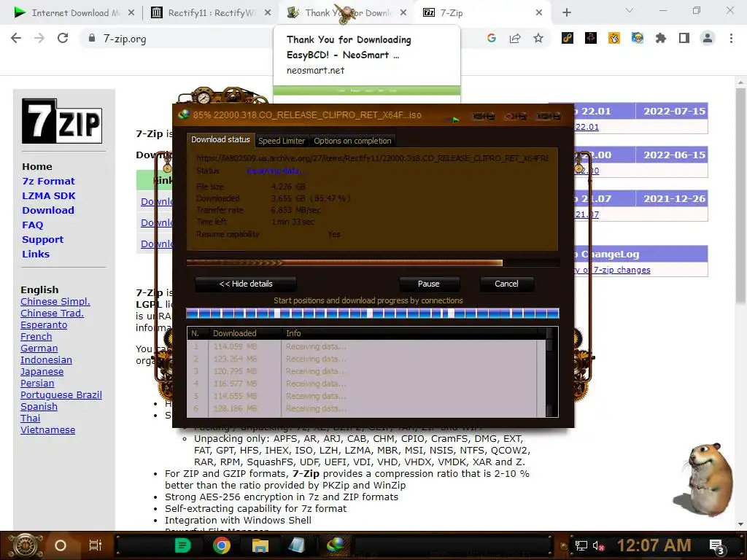
Task: Open the Speed Limiter tab
Action: (x=282, y=141)
